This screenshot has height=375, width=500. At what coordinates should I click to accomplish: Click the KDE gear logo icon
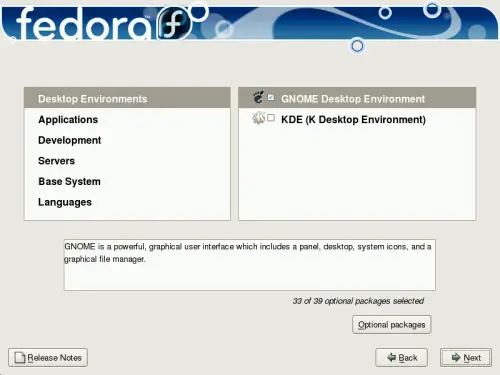[x=258, y=118]
